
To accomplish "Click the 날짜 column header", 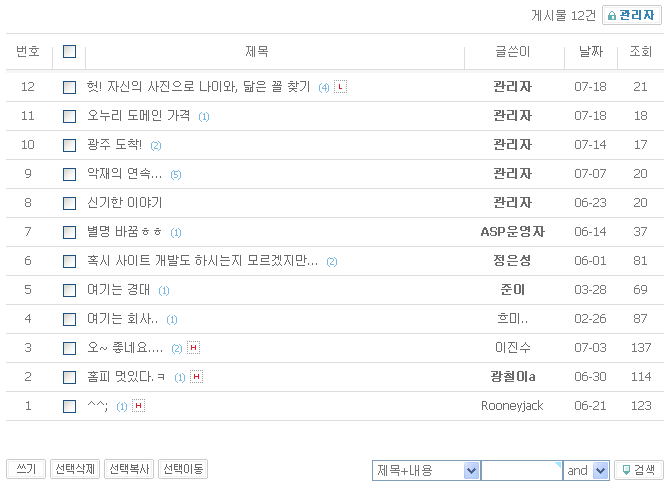I will click(x=591, y=52).
